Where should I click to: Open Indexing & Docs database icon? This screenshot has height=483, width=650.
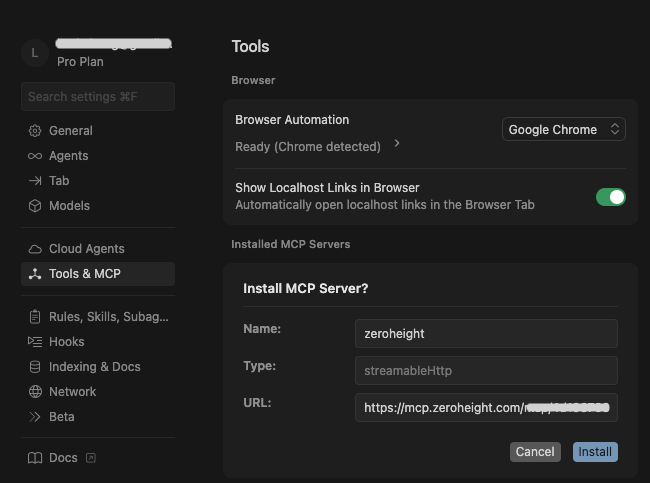(35, 367)
